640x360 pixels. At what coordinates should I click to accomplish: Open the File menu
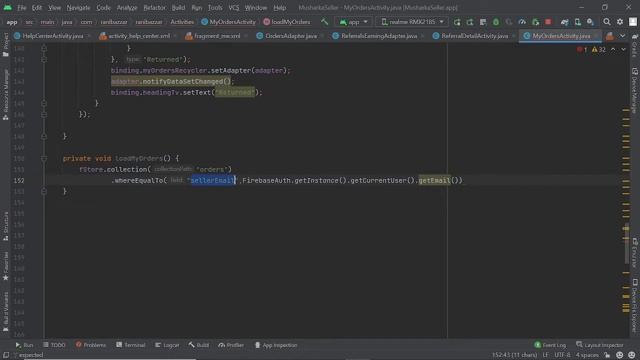[21, 8]
